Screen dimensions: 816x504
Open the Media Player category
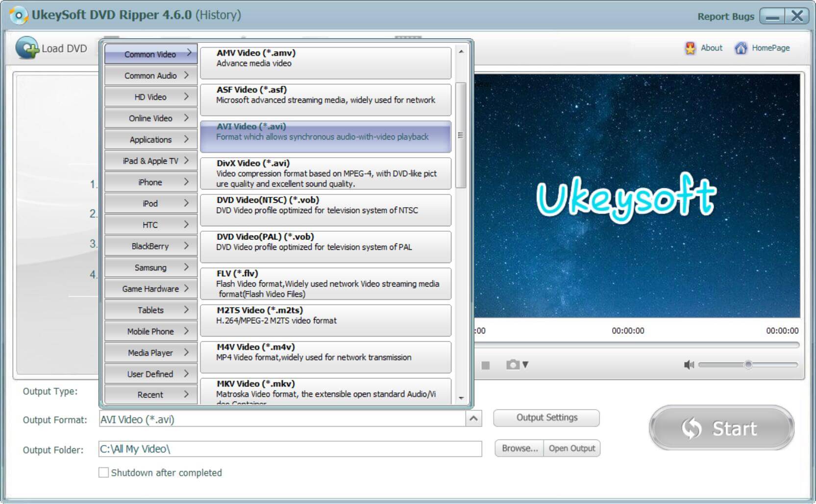[x=151, y=353]
